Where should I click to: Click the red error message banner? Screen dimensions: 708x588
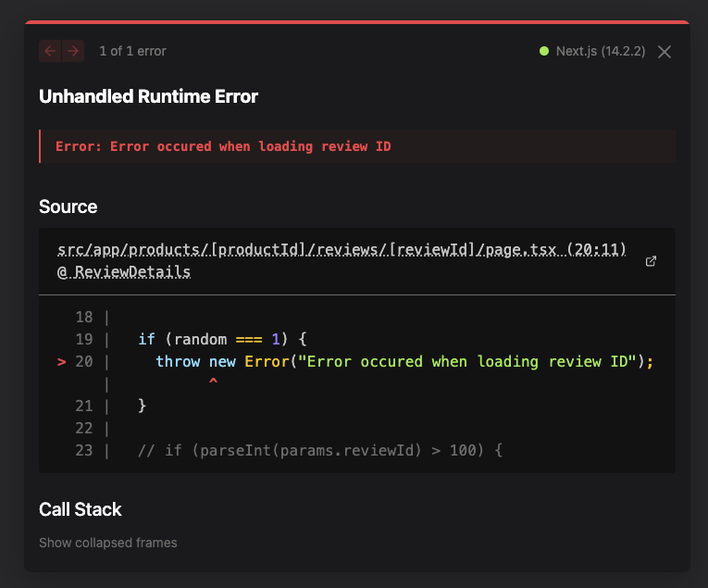click(357, 146)
